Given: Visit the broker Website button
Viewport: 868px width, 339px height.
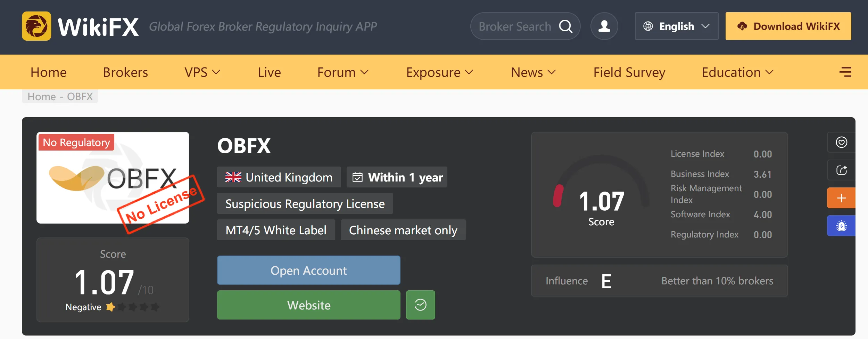Looking at the screenshot, I should (308, 305).
